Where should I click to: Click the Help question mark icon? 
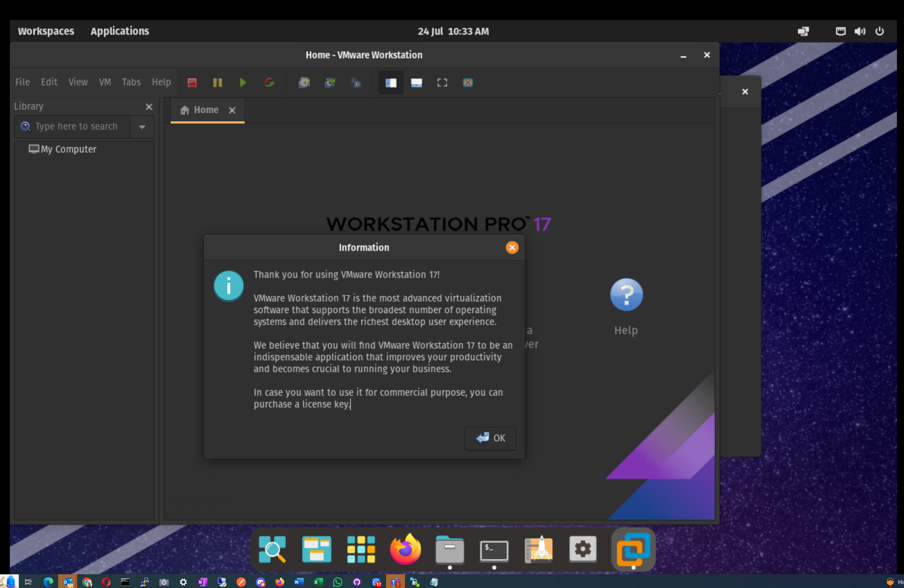(625, 294)
